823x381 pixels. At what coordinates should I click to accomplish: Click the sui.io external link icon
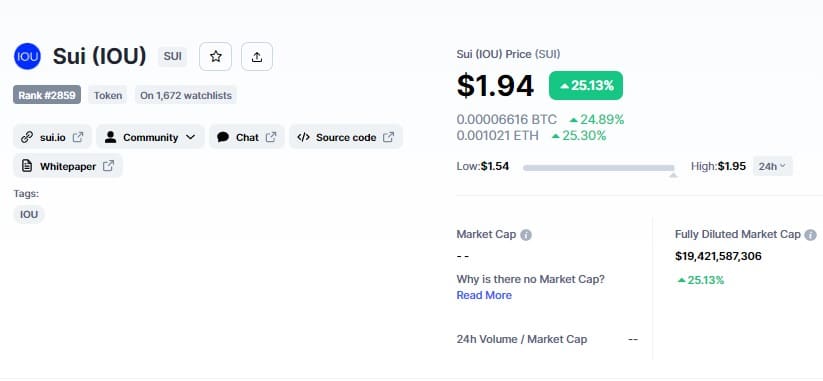[78, 137]
